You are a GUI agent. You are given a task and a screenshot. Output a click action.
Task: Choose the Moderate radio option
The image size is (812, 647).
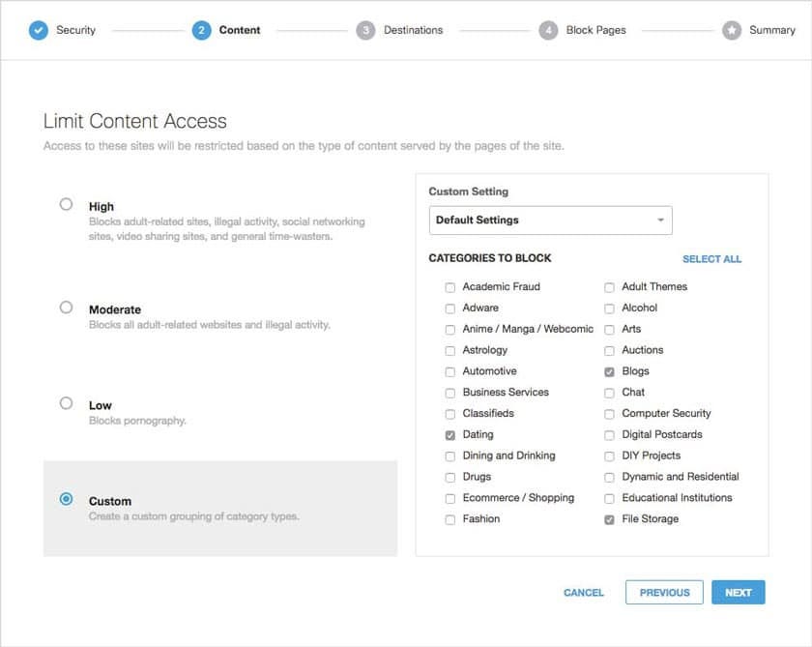click(66, 308)
